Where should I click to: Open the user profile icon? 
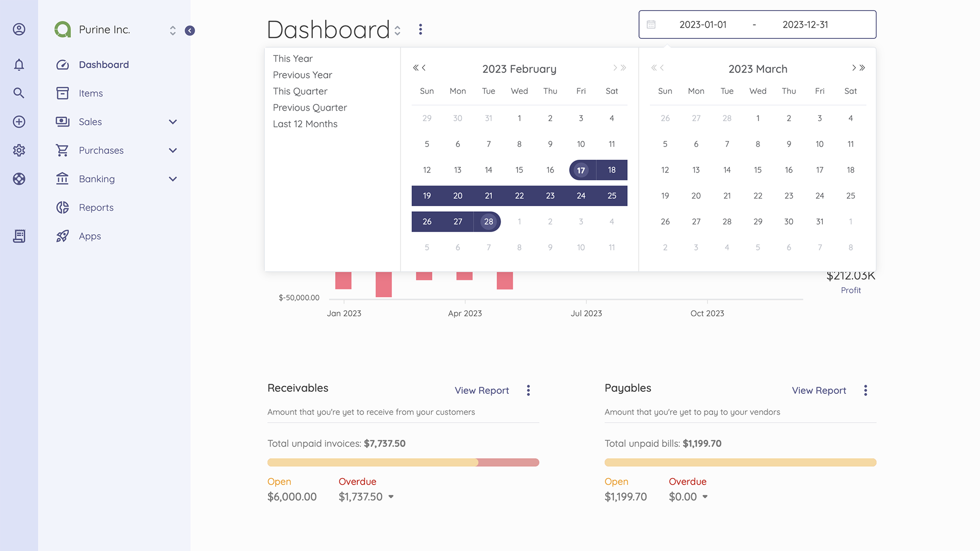[x=19, y=30]
